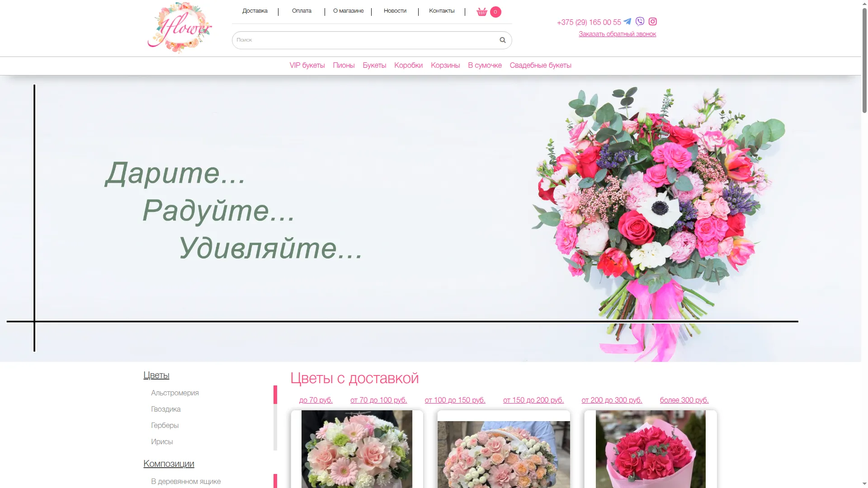868x488 pixels.
Task: Click the cart item count badge
Action: coord(495,12)
